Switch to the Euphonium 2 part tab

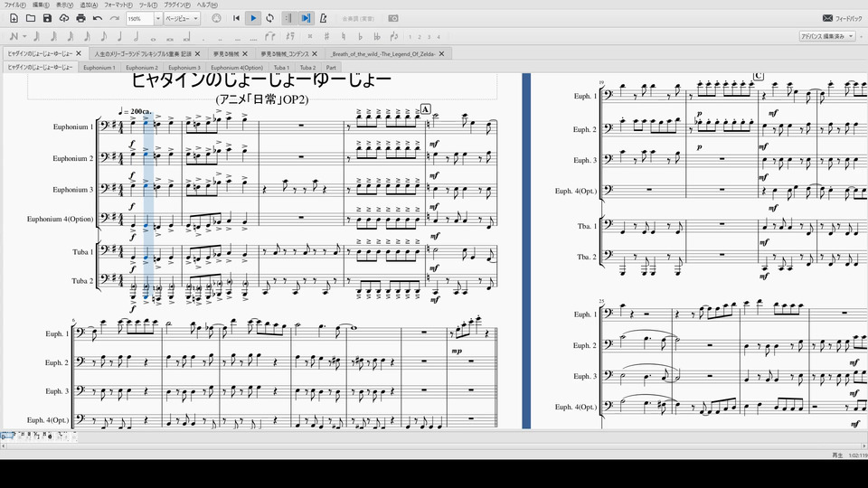tap(141, 68)
